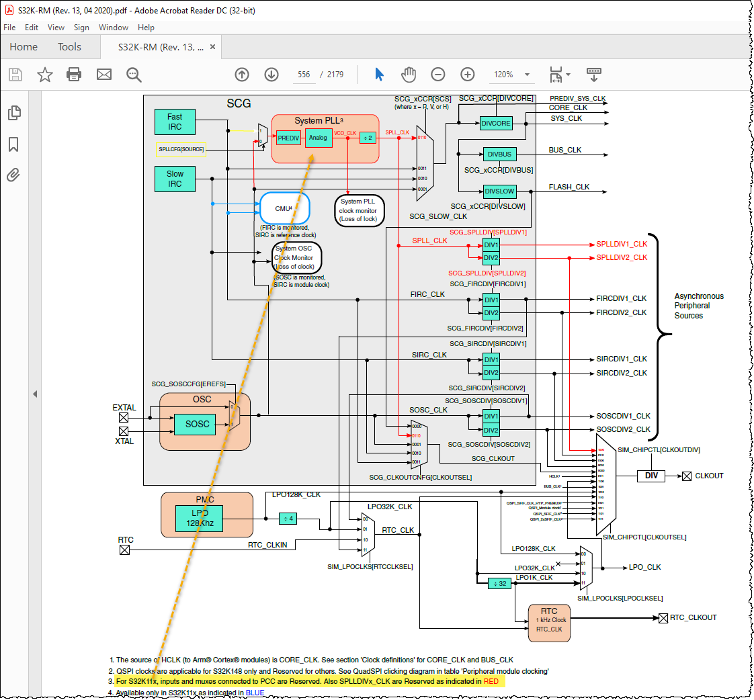Activate the Hand tool

pos(409,75)
